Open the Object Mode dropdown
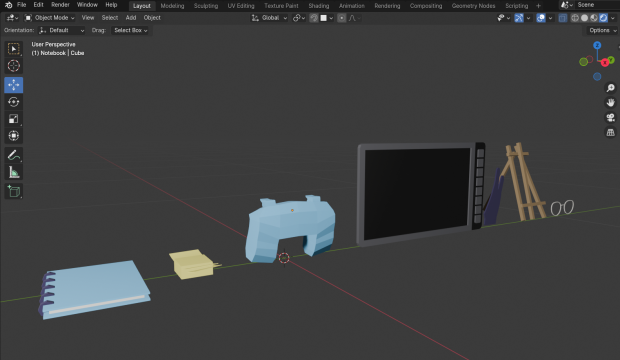620x360 pixels. click(x=49, y=18)
